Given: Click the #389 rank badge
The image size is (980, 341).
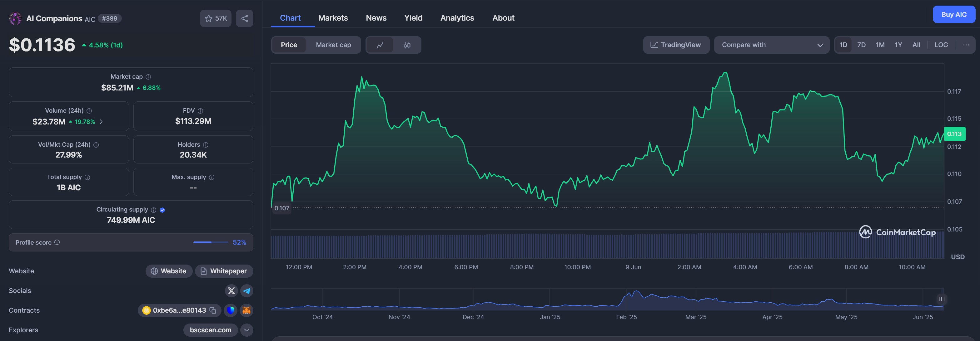Looking at the screenshot, I should [110, 18].
